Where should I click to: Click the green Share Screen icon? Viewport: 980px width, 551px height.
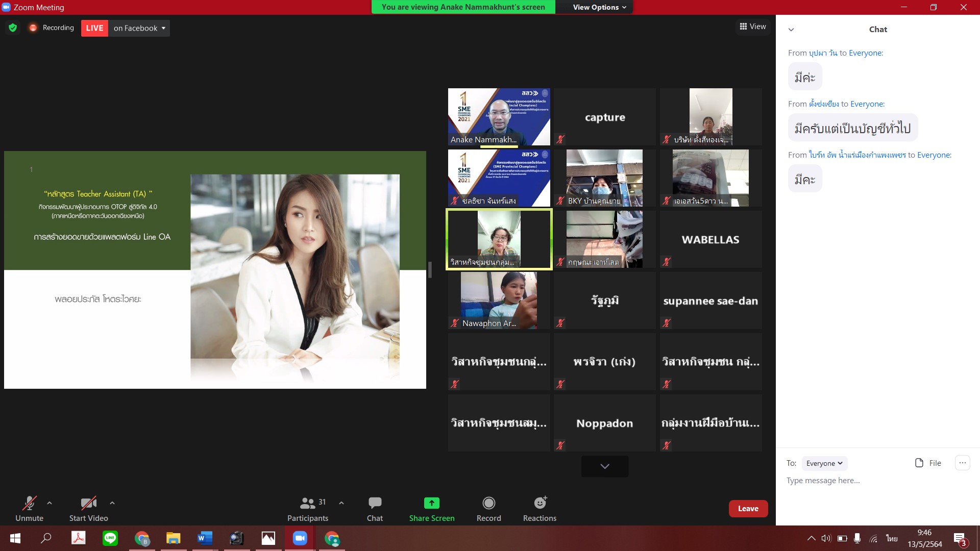[x=431, y=503]
